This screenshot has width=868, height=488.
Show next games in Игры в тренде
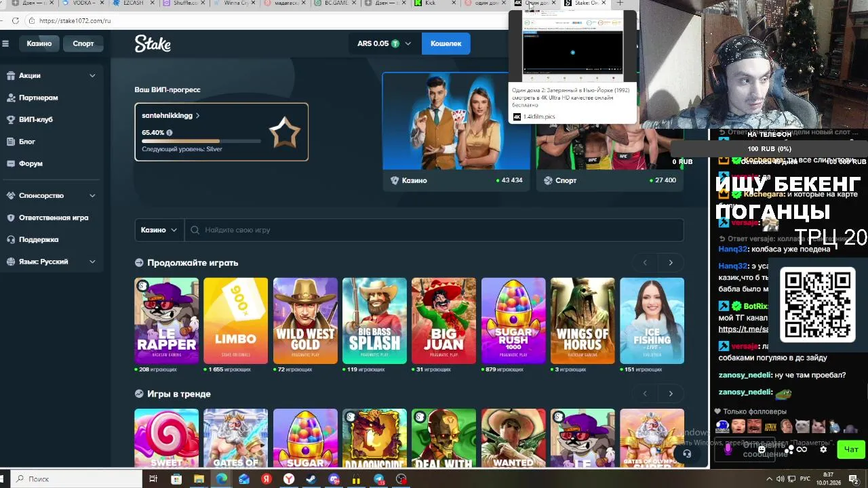[671, 394]
